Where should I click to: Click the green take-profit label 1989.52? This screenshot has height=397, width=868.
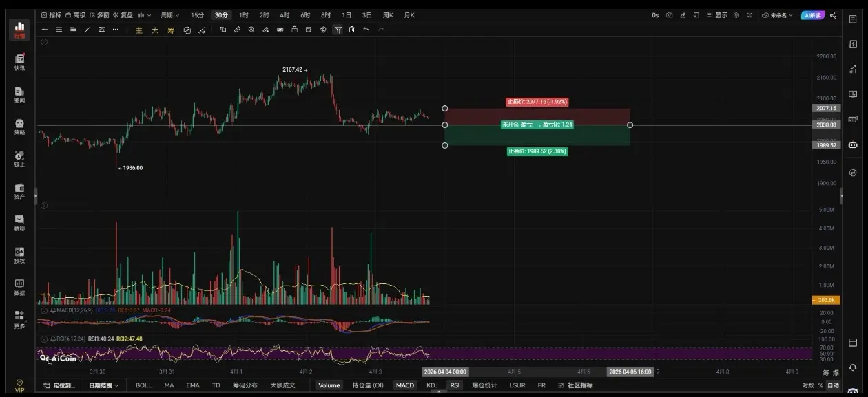[x=537, y=151]
